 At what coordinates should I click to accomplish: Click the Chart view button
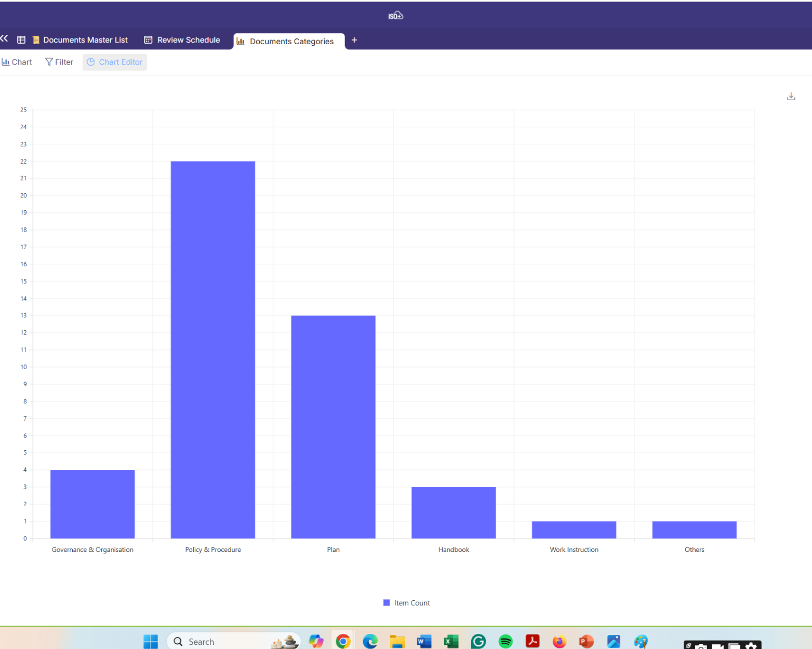click(x=17, y=62)
